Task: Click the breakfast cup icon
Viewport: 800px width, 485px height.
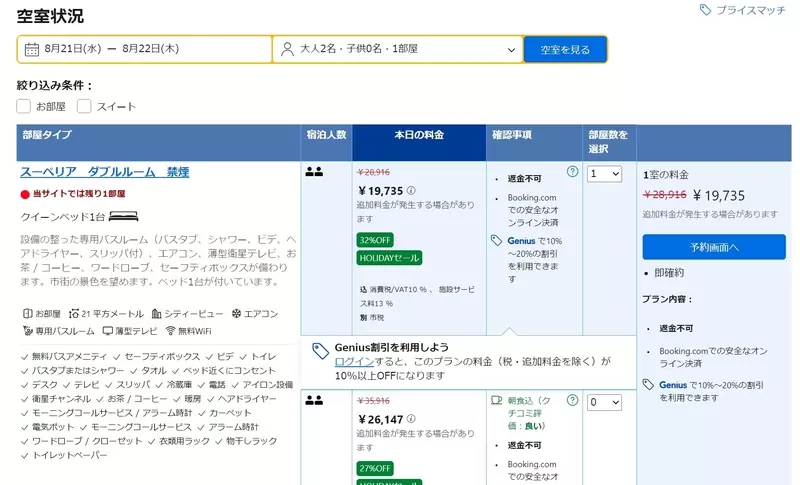Action: [496, 400]
